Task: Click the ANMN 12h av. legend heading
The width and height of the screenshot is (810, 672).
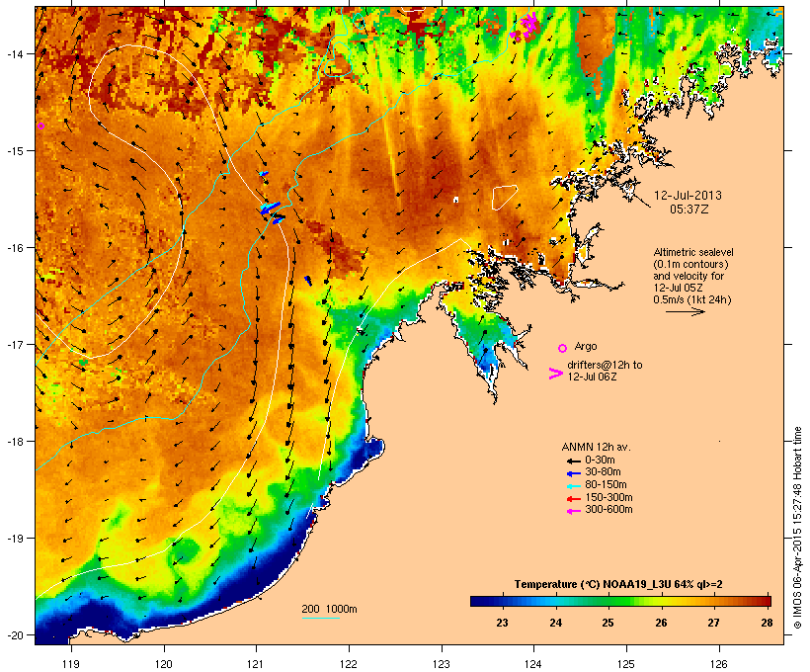Action: pyautogui.click(x=596, y=447)
